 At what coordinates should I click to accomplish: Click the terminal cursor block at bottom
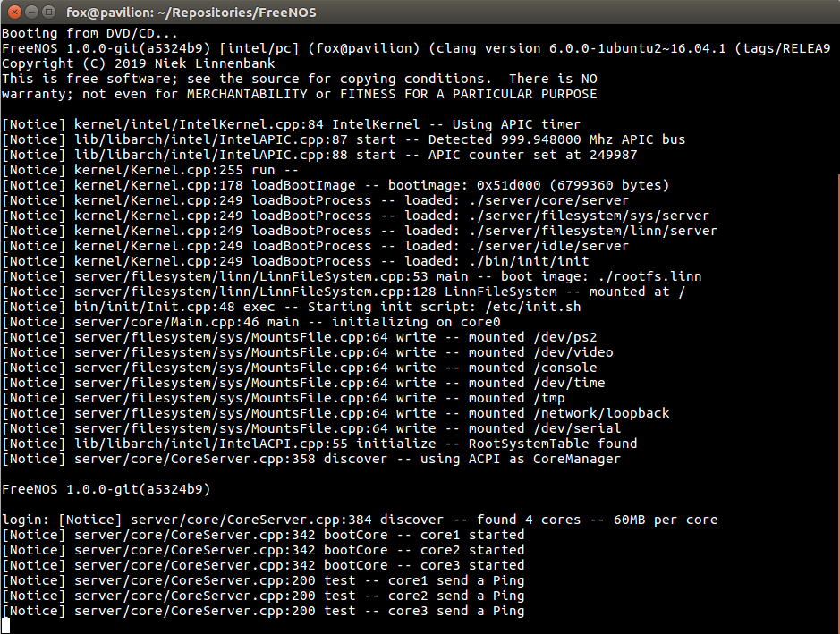point(6,626)
